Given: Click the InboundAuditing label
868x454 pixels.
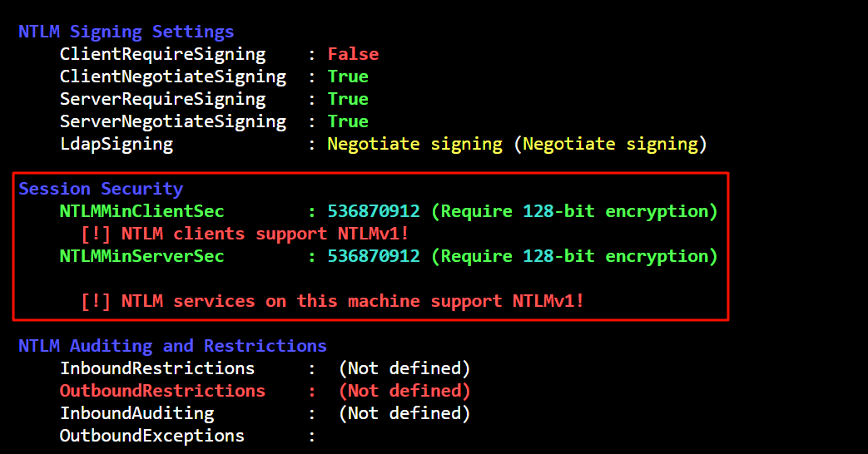Looking at the screenshot, I should [x=136, y=413].
